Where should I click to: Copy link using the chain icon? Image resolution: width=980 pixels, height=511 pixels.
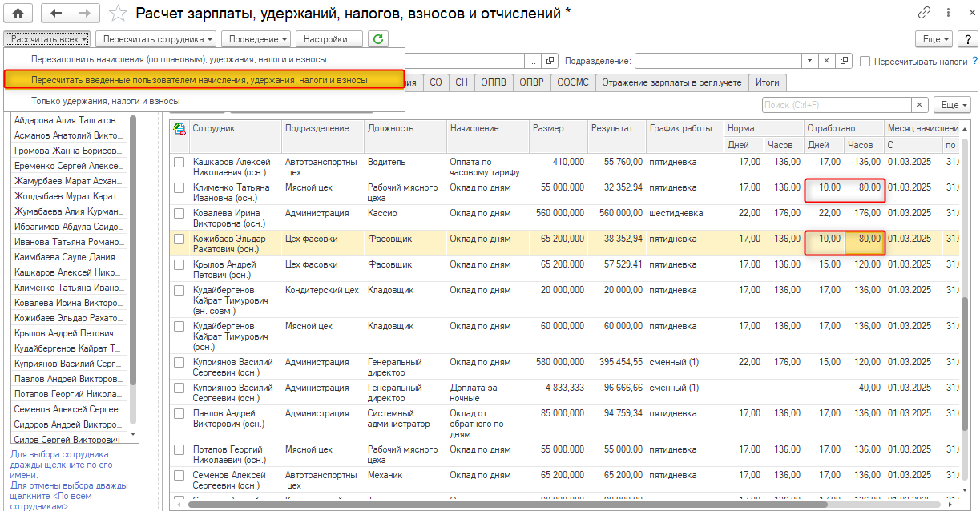click(x=925, y=13)
